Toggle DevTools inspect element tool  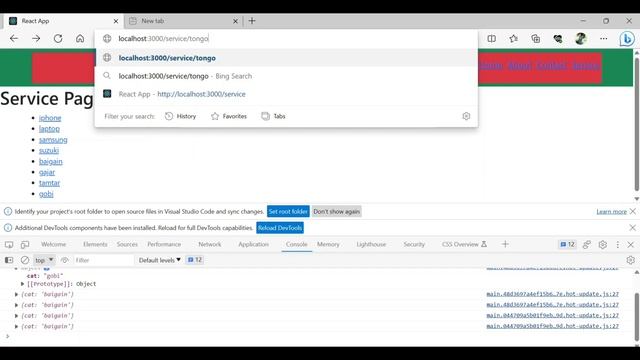(x=9, y=244)
